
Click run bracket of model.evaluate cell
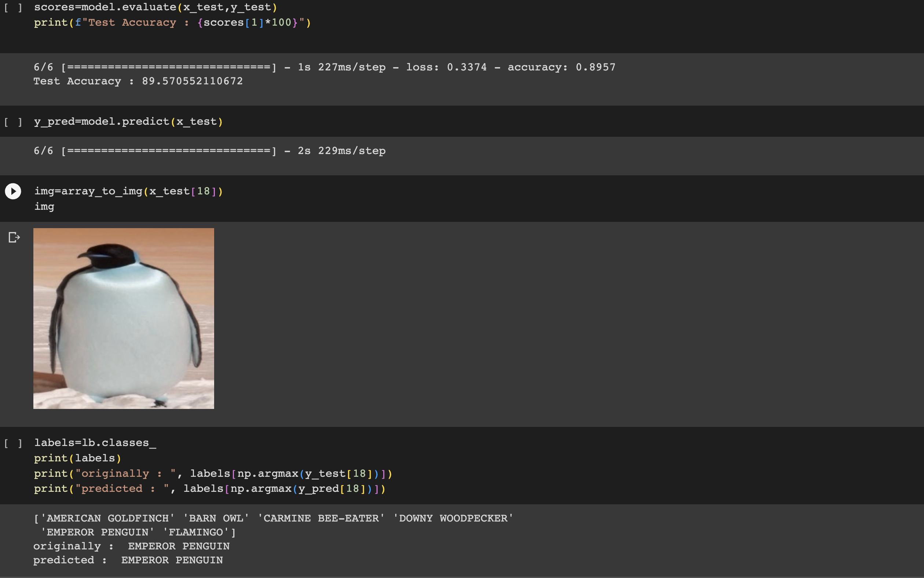13,8
